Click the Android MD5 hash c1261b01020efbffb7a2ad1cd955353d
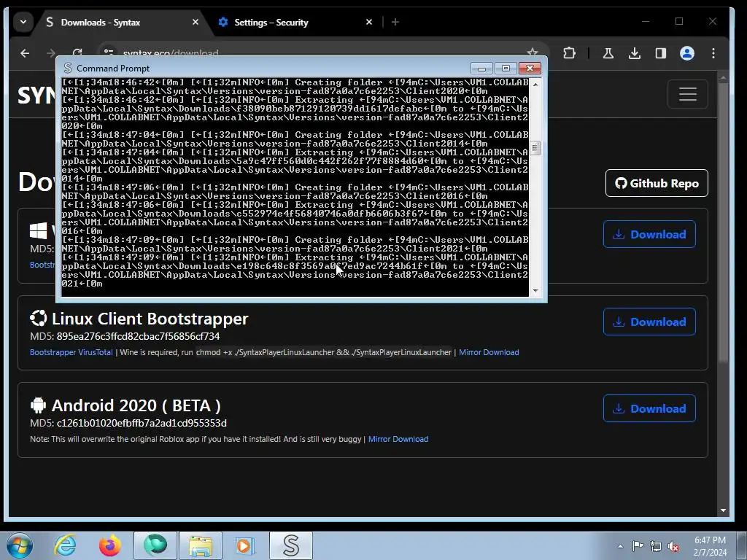The height and width of the screenshot is (560, 747). click(142, 423)
